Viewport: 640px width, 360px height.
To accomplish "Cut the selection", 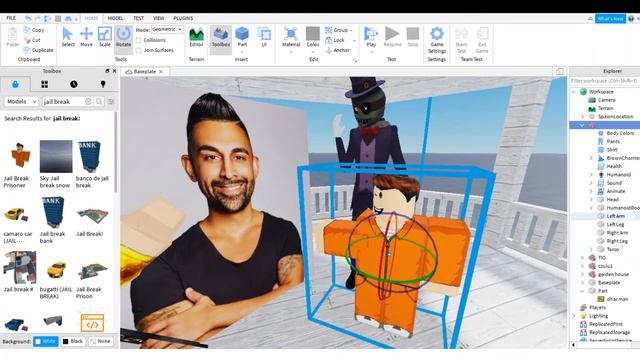I will (32, 40).
